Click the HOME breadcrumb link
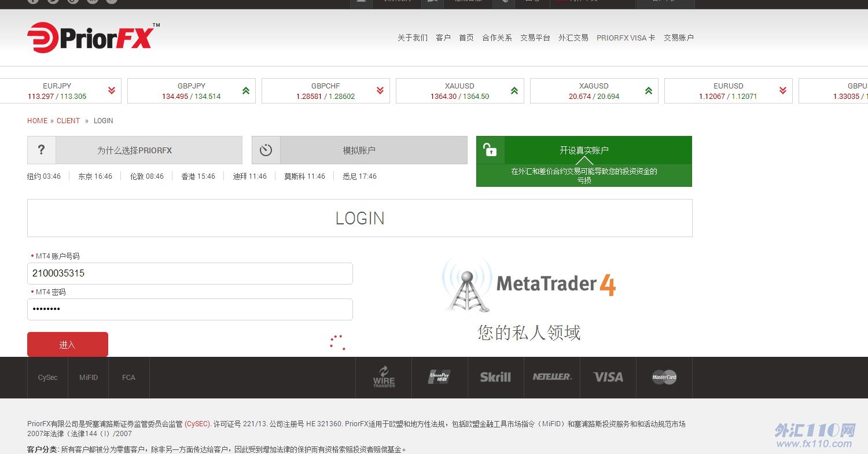Viewport: 868px width, 454px height. (38, 121)
